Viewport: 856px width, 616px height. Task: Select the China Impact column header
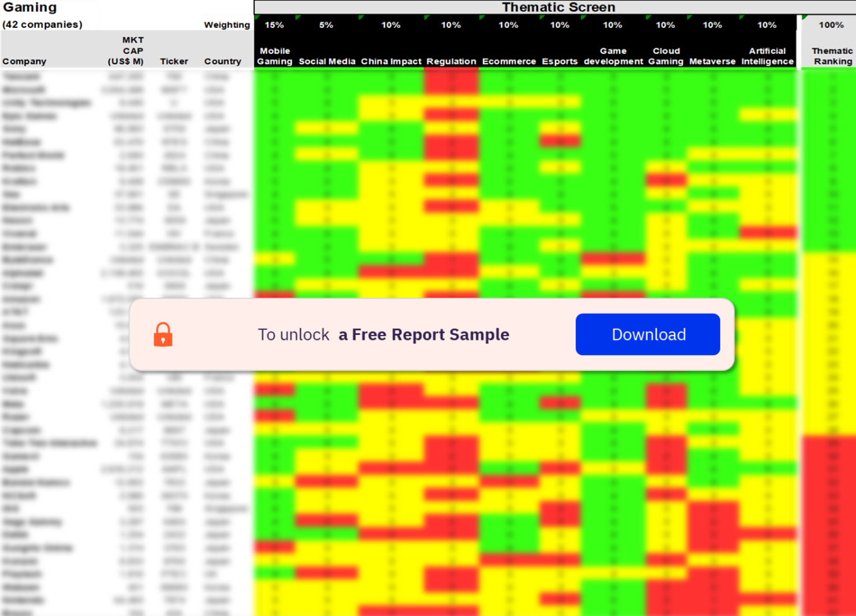pos(391,62)
